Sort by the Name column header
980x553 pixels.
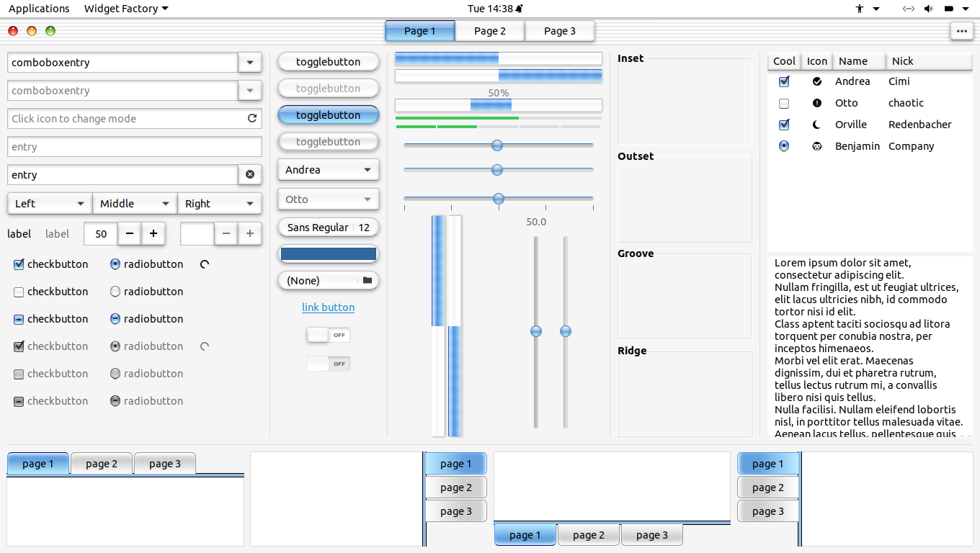point(859,61)
